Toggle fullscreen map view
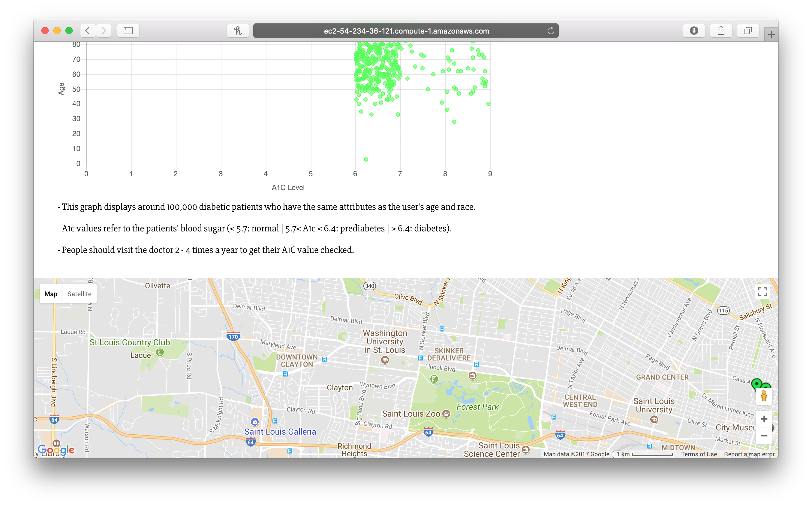The width and height of the screenshot is (812, 506). pyautogui.click(x=762, y=292)
